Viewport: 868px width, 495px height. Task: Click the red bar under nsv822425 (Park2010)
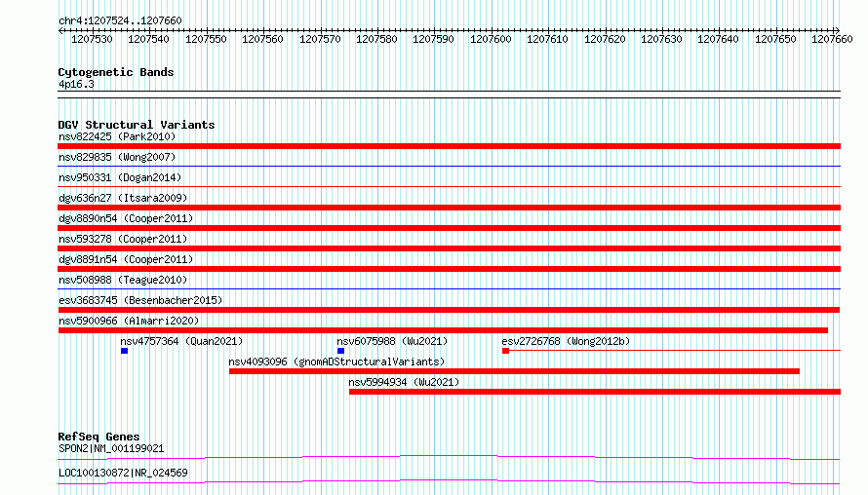(449, 146)
